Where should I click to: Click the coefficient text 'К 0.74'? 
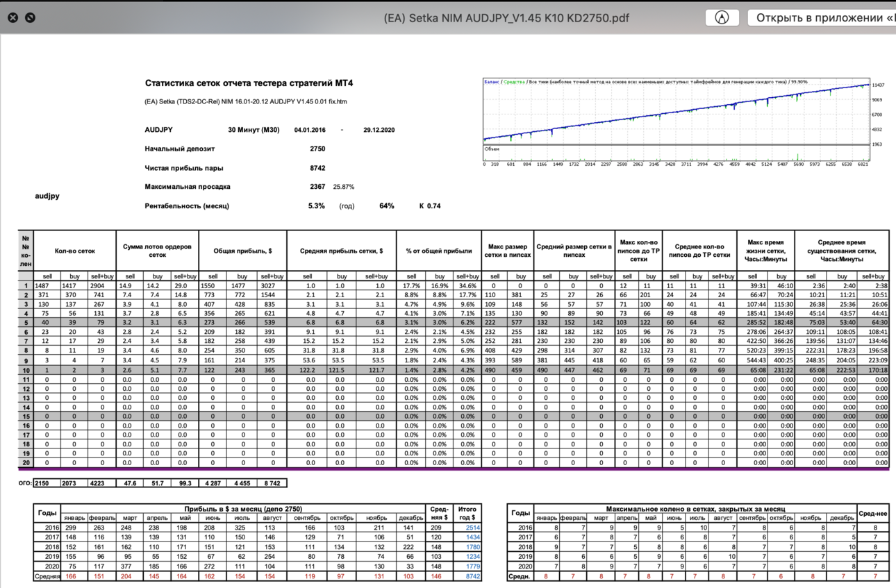430,206
